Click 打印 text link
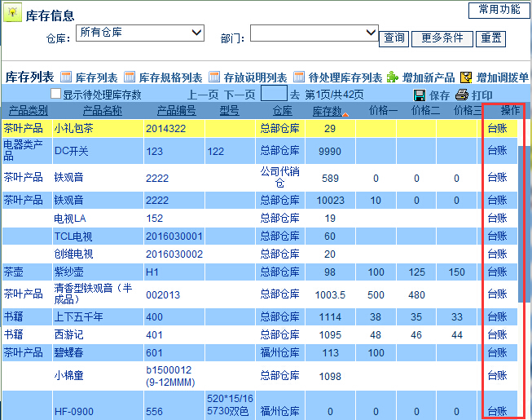The width and height of the screenshot is (532, 420). tap(482, 95)
